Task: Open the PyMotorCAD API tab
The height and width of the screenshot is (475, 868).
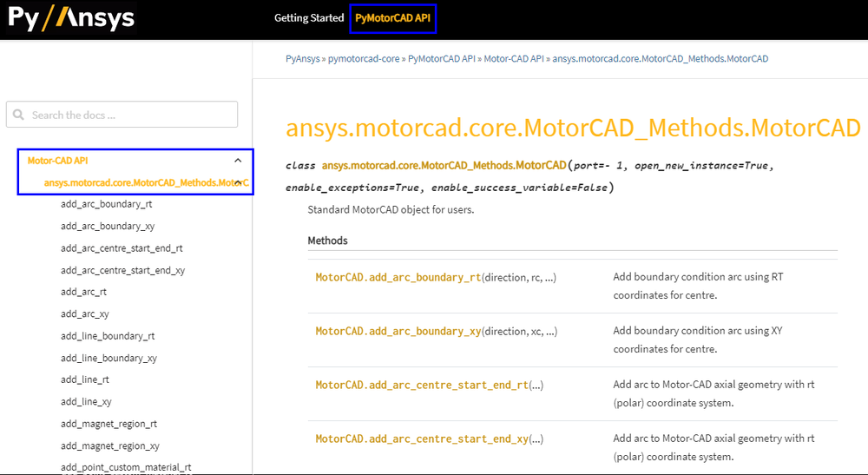Action: (x=393, y=18)
